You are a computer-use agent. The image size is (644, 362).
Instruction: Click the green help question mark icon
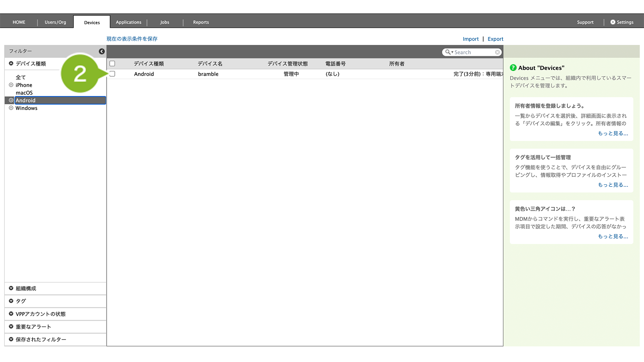513,68
